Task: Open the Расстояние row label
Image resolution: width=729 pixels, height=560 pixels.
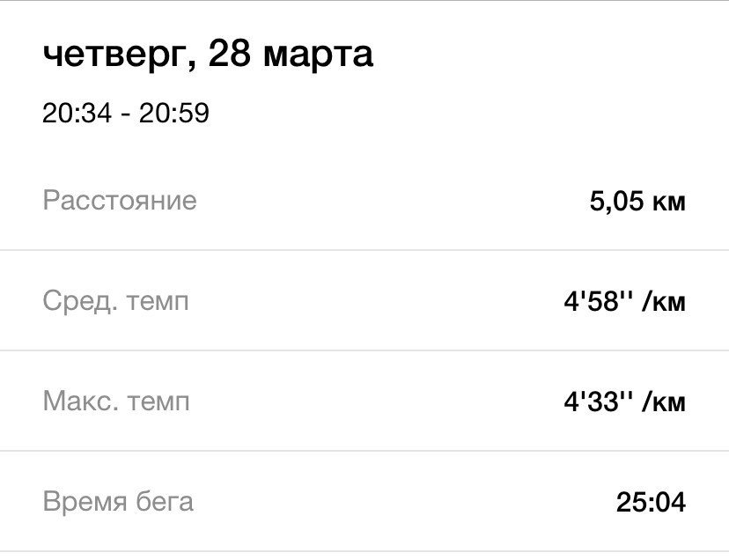Action: click(x=120, y=201)
